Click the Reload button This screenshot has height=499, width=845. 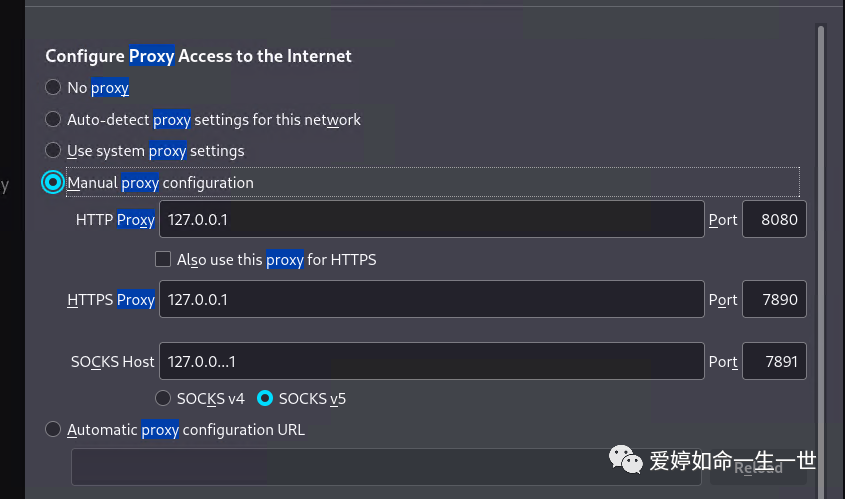[758, 467]
